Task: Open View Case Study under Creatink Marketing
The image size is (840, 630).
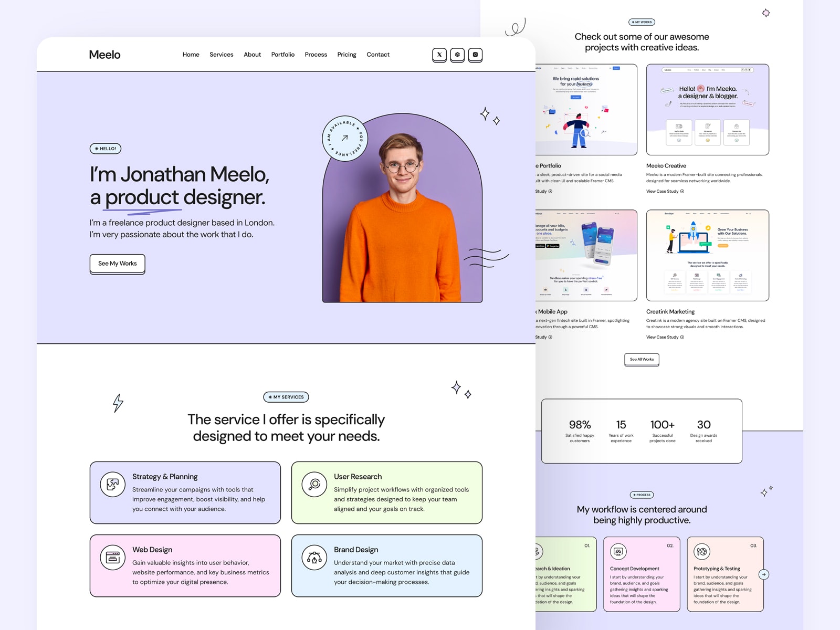Action: click(x=665, y=338)
